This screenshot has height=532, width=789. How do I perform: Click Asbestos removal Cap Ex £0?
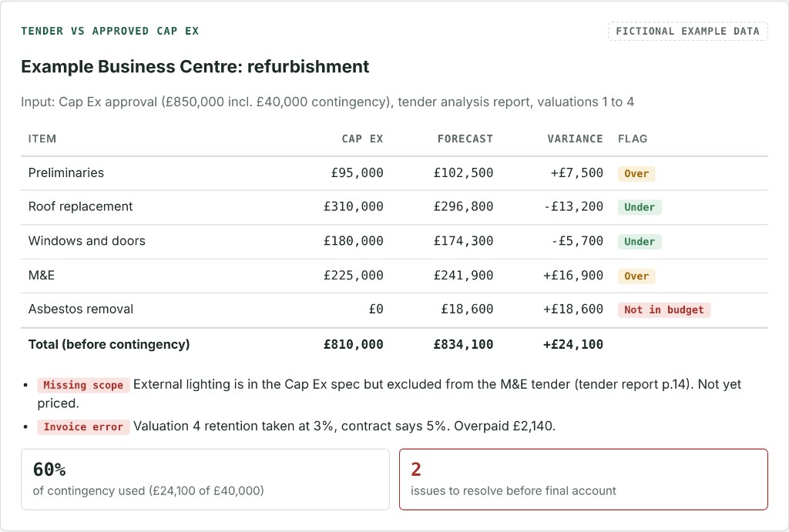[x=376, y=309]
